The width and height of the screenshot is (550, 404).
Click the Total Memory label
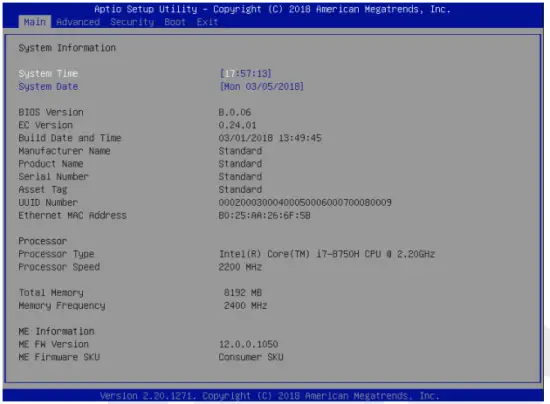tap(51, 292)
